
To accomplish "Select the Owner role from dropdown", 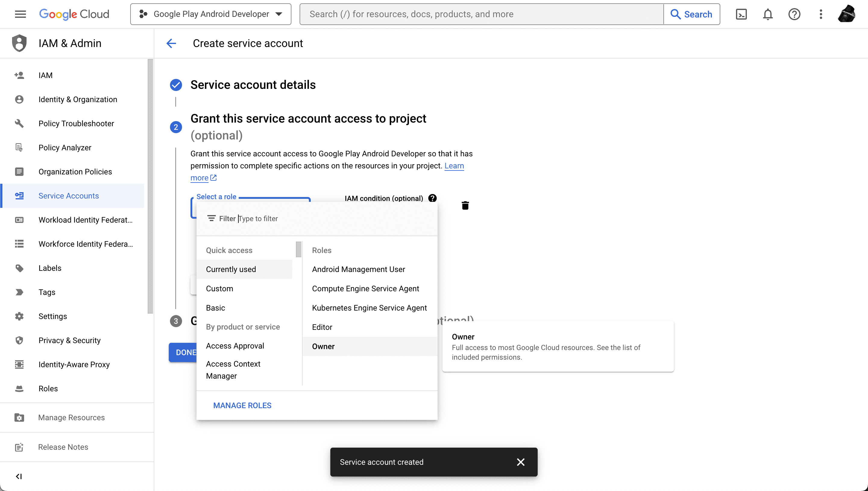I will 322,346.
